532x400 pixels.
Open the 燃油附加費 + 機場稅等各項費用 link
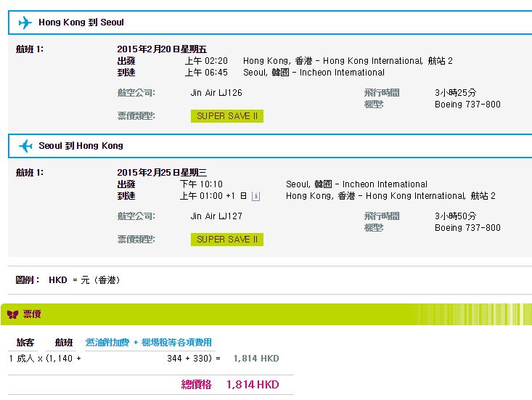149,343
